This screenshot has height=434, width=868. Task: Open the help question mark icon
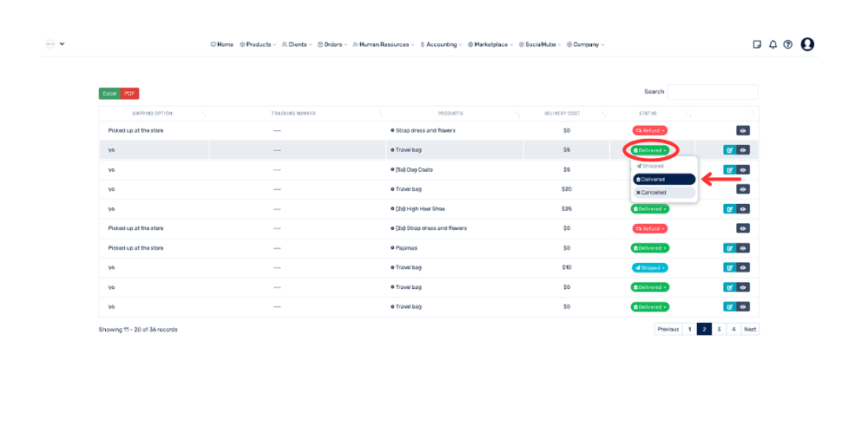pyautogui.click(x=788, y=44)
